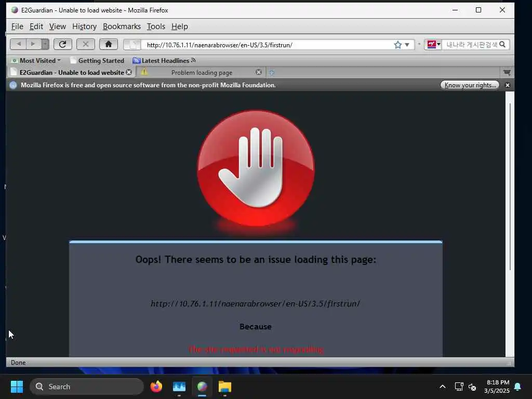The width and height of the screenshot is (532, 399).
Task: Open File Explorer from the taskbar
Action: coord(224,387)
